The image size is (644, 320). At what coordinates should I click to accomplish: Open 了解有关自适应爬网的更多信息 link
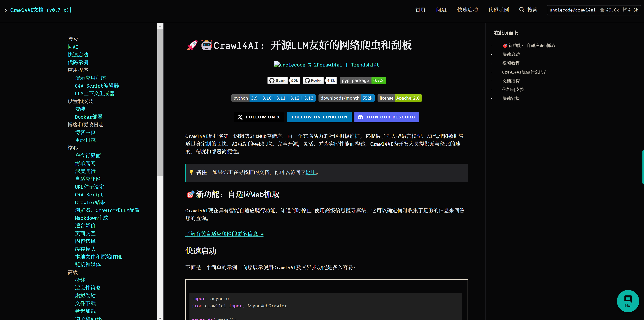[224, 234]
